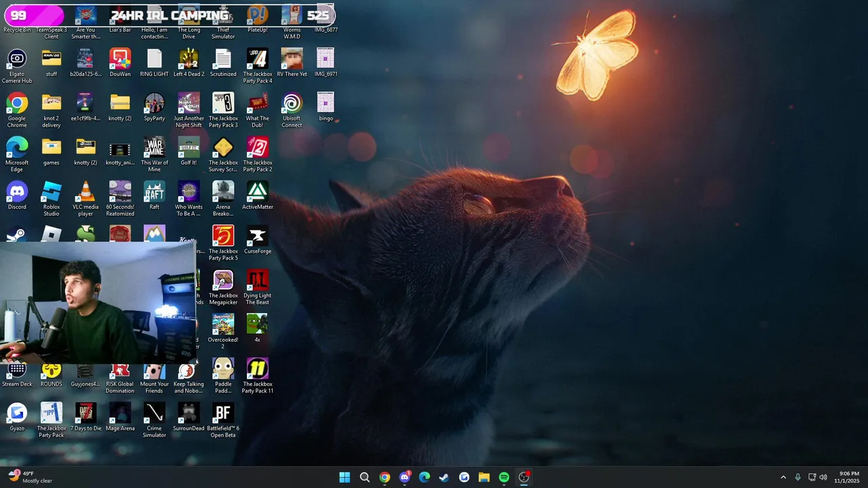The width and height of the screenshot is (868, 488).
Task: Open the Discord desktop shortcut
Action: pyautogui.click(x=17, y=195)
